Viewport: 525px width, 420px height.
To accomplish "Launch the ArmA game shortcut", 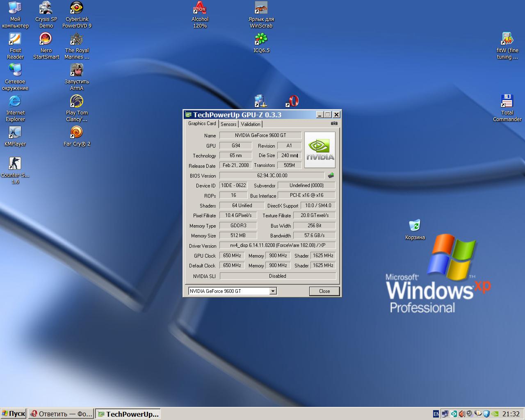I will tap(77, 77).
